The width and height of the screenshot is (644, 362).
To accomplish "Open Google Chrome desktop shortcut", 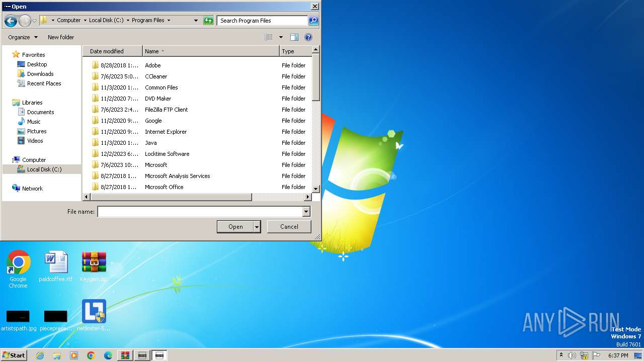I will tap(18, 269).
